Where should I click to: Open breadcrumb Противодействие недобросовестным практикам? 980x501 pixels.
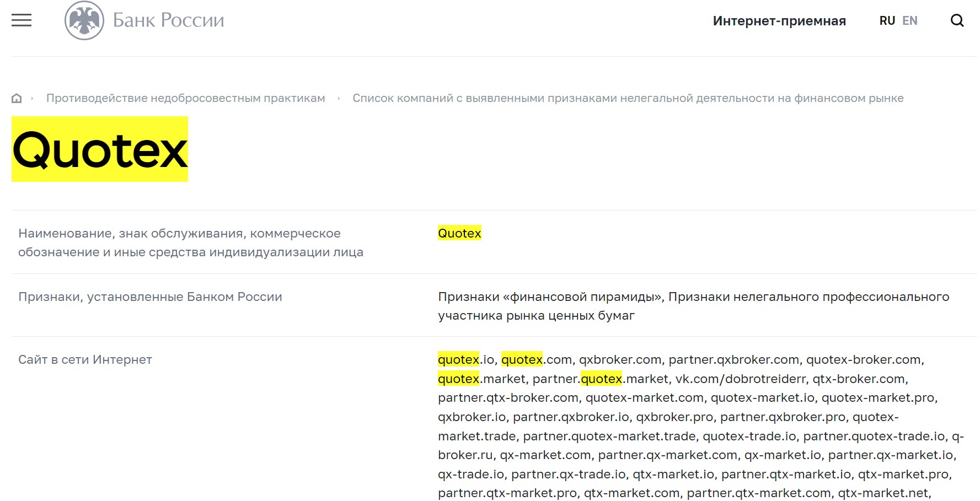(x=186, y=98)
